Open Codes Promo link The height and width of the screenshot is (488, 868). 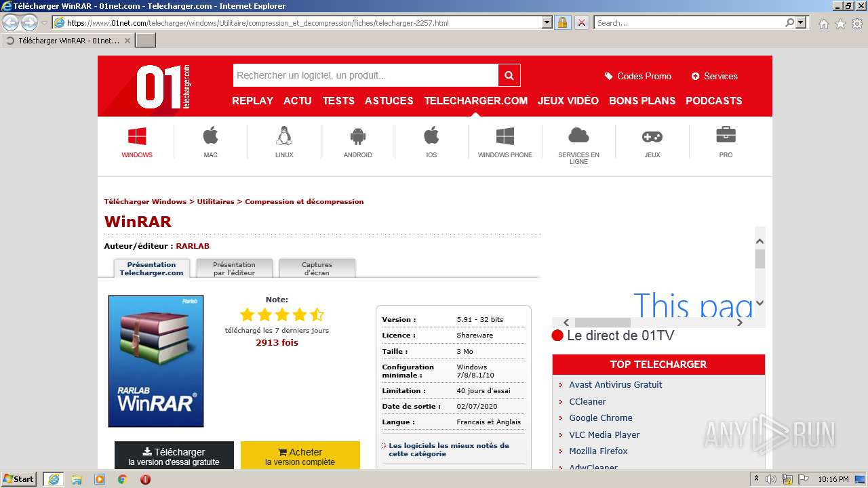[638, 76]
